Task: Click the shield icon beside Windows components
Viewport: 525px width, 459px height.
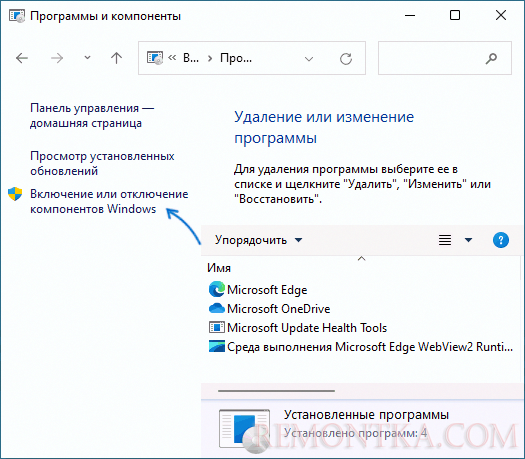Action: point(15,194)
